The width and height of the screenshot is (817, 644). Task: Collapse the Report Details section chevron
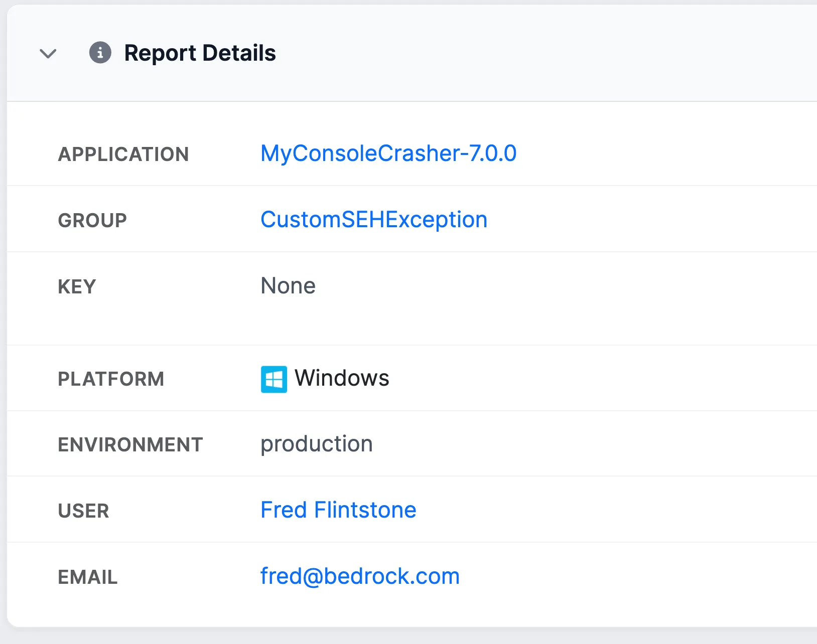click(x=48, y=53)
